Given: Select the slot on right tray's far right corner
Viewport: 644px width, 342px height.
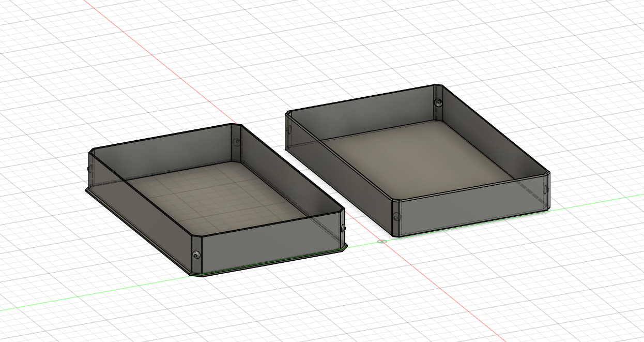Looking at the screenshot, I should coord(545,189).
